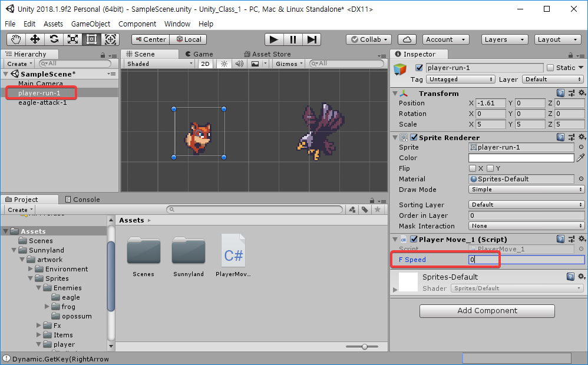Screen dimensions: 588x365
Task: Toggle scene lighting sun icon
Action: (x=224, y=64)
